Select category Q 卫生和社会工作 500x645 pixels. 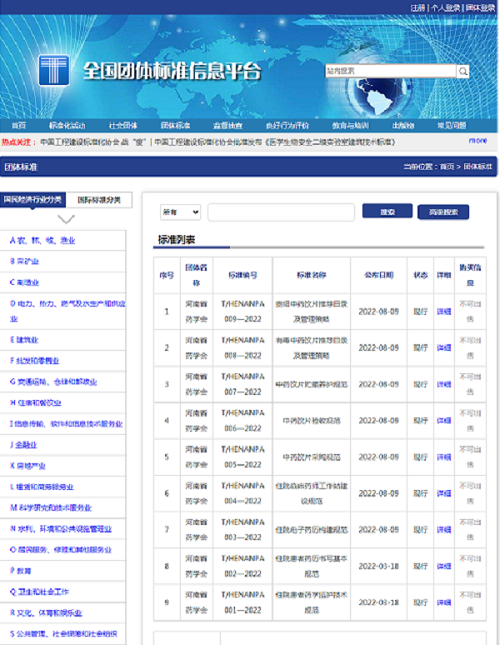39,592
